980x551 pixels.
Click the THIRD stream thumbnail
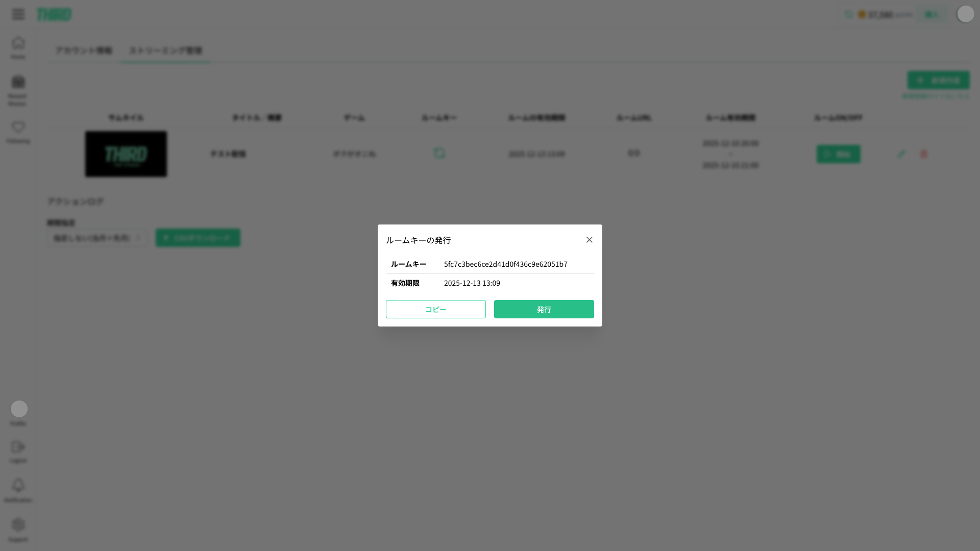point(126,154)
